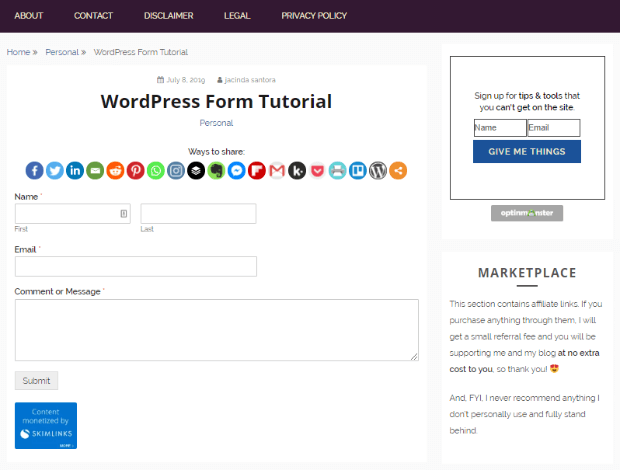The height and width of the screenshot is (470, 620).
Task: Open the About menu item
Action: pyautogui.click(x=28, y=16)
